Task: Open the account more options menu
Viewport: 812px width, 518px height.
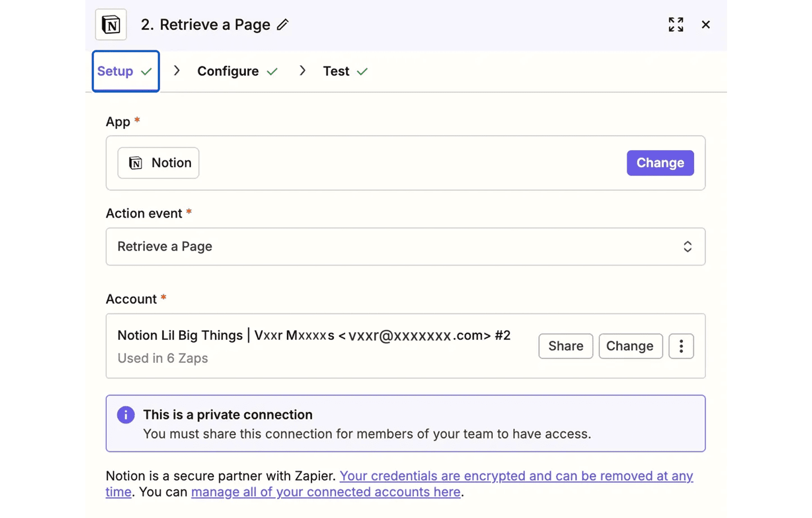Action: pos(681,346)
